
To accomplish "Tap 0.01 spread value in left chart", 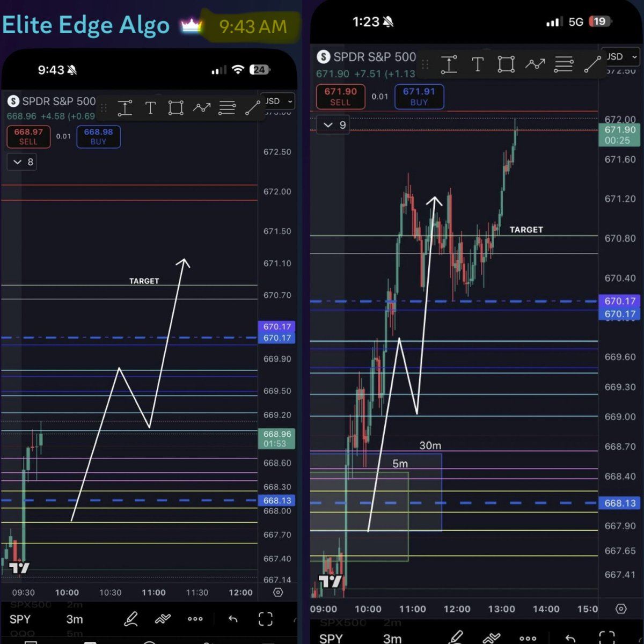I will (x=63, y=136).
